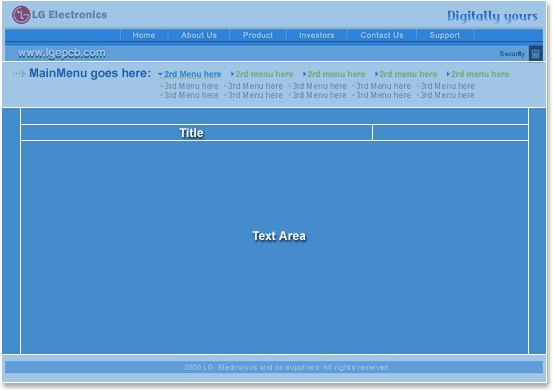Expand the last 2rd menu here item
Screen dimensions: 554x391
point(478,74)
